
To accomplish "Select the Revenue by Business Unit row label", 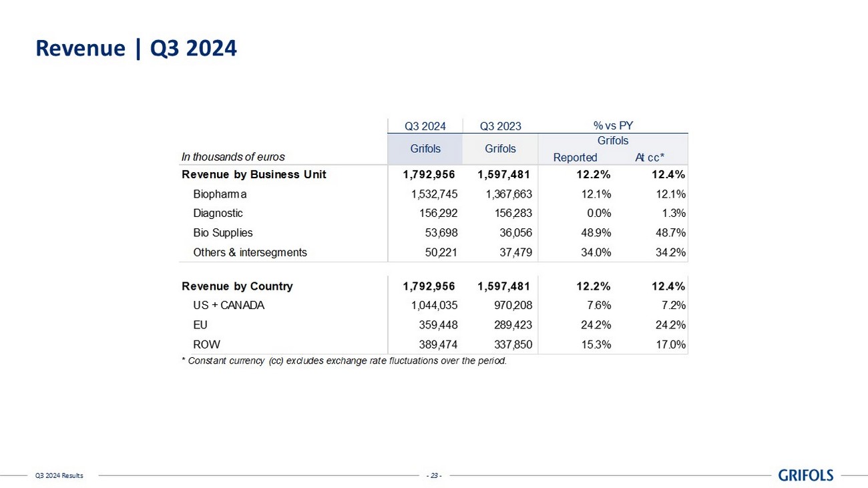I will (x=254, y=175).
